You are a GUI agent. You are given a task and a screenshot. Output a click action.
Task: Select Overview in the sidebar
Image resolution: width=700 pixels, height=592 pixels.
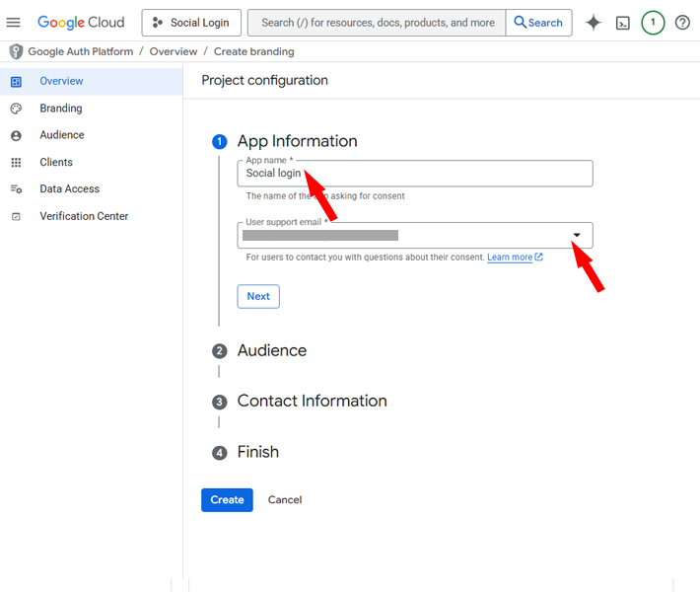91,81
